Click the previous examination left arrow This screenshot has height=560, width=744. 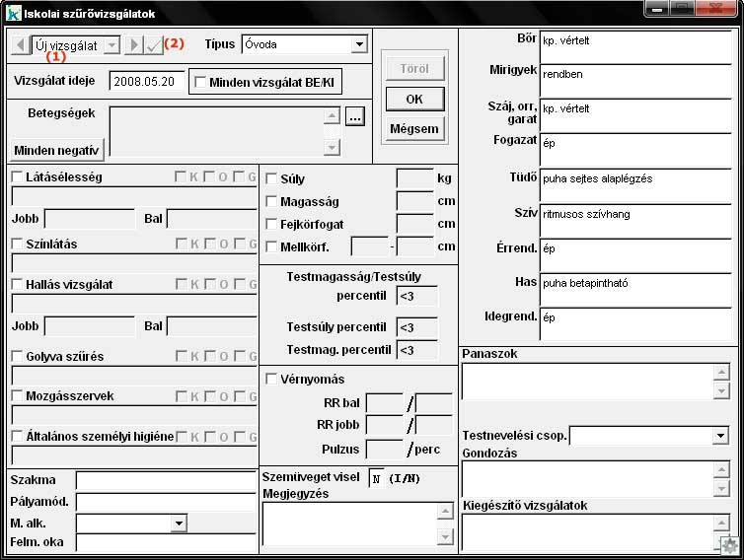click(x=19, y=45)
